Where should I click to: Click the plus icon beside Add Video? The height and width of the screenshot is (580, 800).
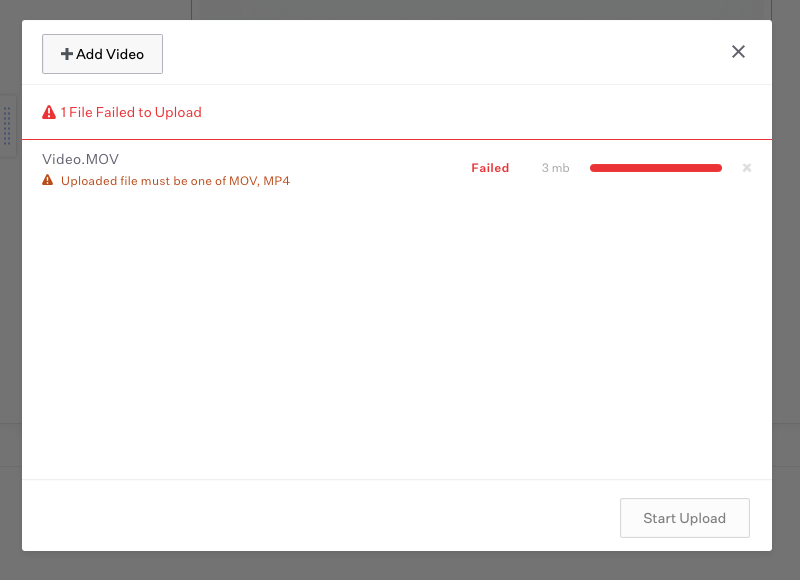pyautogui.click(x=67, y=54)
